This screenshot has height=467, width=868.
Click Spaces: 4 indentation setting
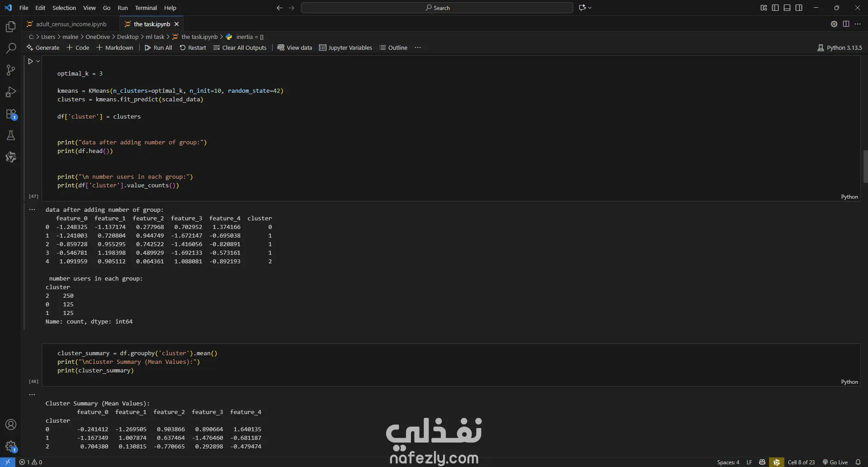(728, 462)
